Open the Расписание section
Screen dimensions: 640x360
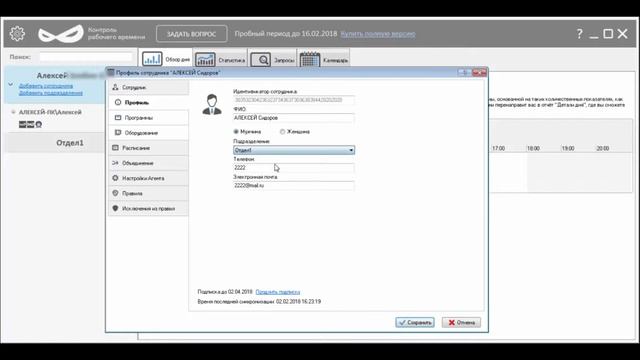(x=149, y=148)
